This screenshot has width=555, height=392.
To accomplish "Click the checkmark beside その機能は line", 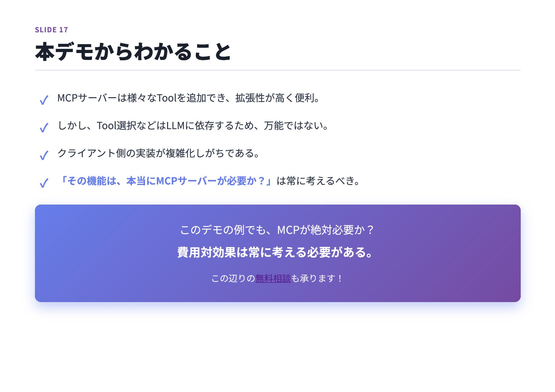I will 44,182.
